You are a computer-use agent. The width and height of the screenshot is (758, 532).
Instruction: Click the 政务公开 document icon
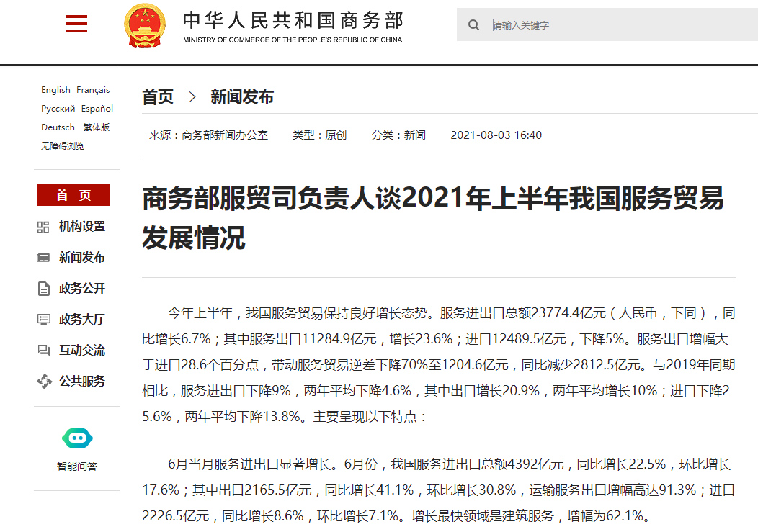tap(43, 289)
